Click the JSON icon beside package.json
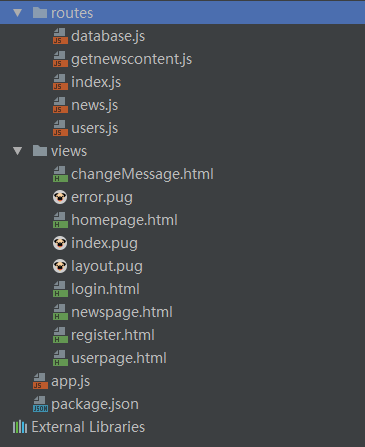Image resolution: width=365 pixels, height=447 pixels. [40, 404]
